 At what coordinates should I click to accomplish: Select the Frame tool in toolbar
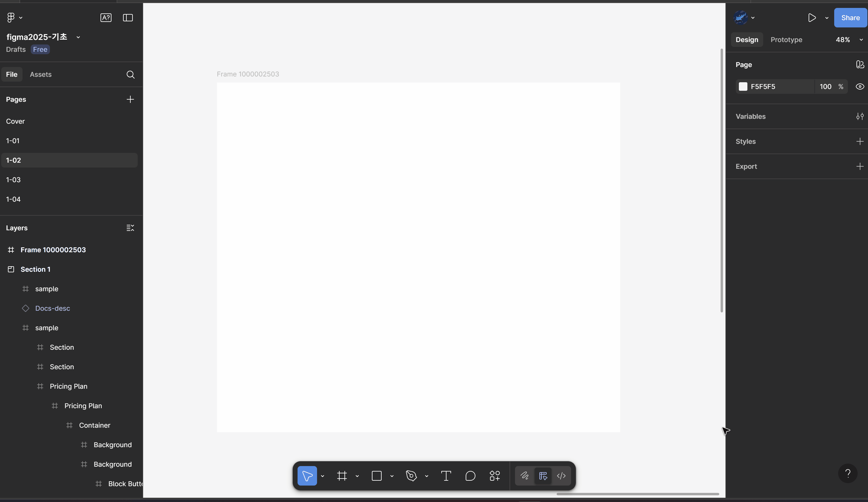342,476
